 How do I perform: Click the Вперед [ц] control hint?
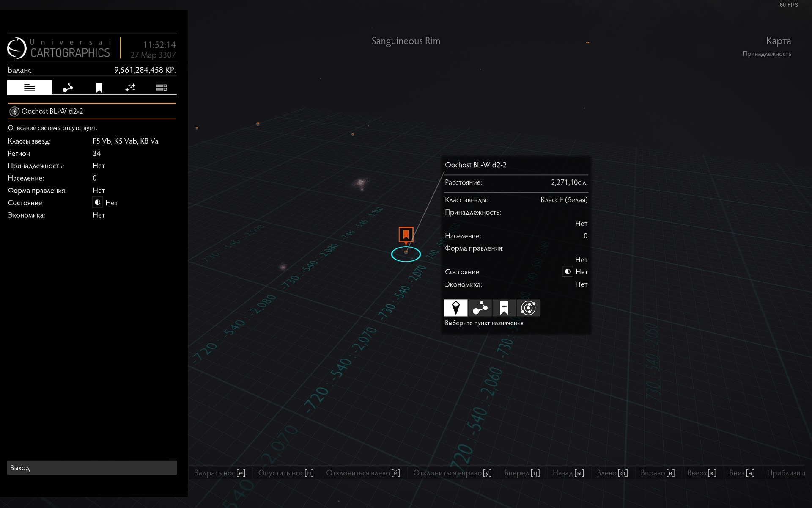tap(522, 473)
